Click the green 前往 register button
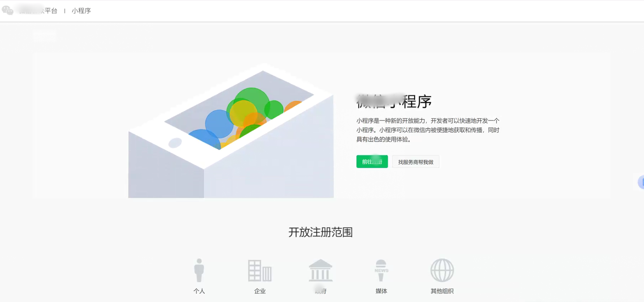This screenshot has width=644, height=302. [372, 162]
